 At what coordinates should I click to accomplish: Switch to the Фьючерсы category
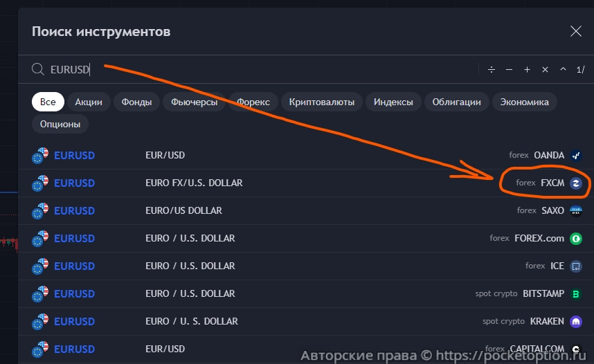pyautogui.click(x=194, y=102)
